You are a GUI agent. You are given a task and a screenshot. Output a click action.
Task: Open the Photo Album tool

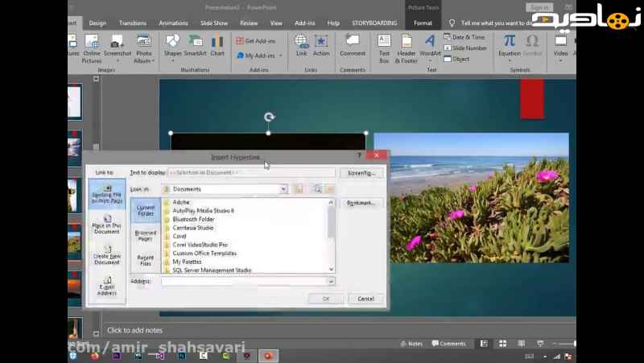(x=144, y=48)
